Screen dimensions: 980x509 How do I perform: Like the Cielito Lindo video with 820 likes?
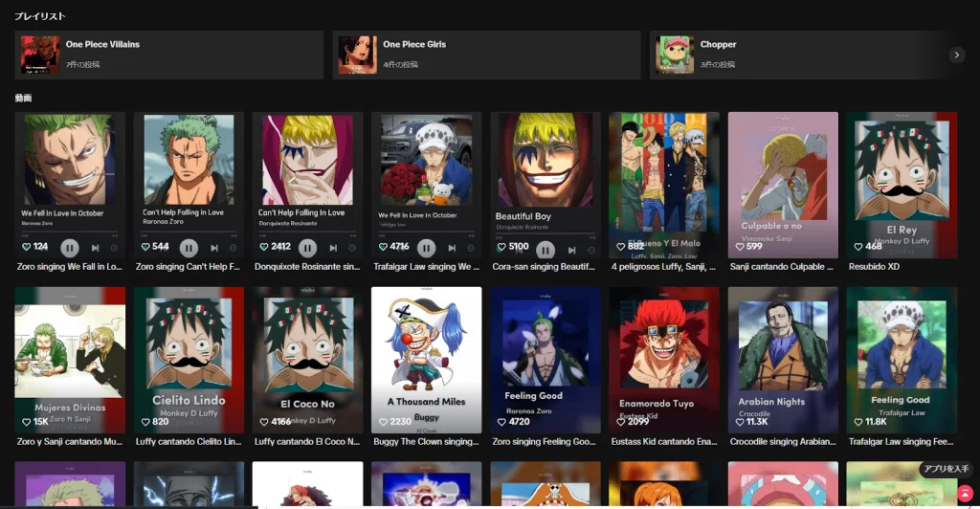click(145, 422)
